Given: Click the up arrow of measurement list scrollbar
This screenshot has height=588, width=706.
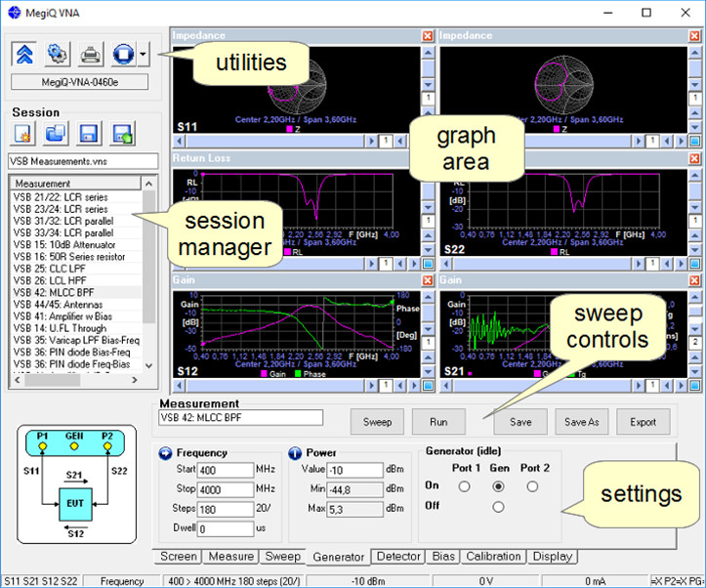Looking at the screenshot, I should pos(149,184).
